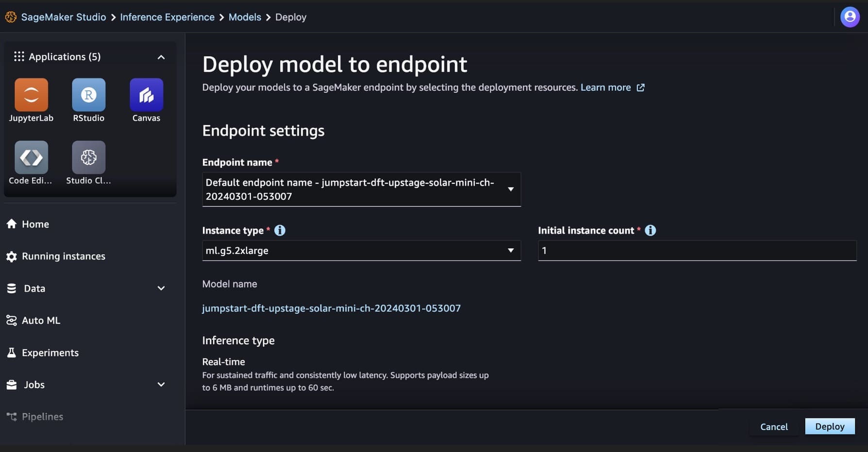Go to SageMaker Studio breadcrumb
The width and height of the screenshot is (868, 452).
coord(64,17)
